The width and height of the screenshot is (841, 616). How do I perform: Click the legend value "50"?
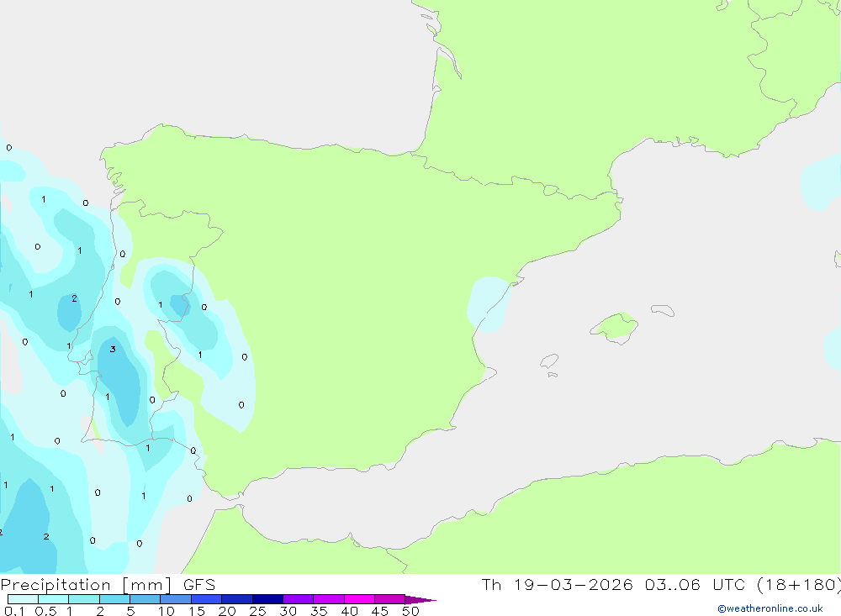410,611
